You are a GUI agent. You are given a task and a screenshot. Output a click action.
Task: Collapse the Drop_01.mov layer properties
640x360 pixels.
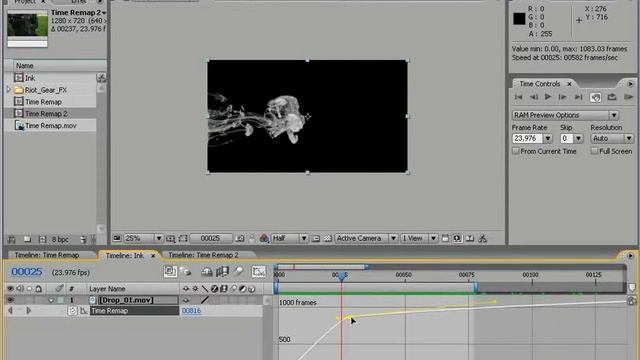coord(51,300)
